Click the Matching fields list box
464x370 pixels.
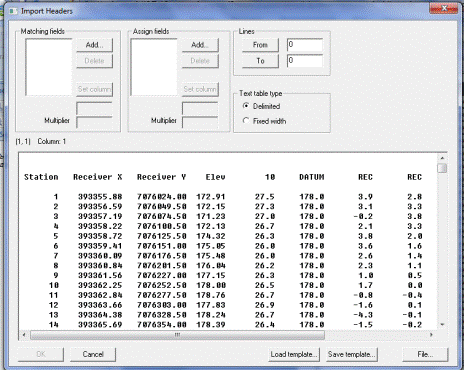point(49,67)
